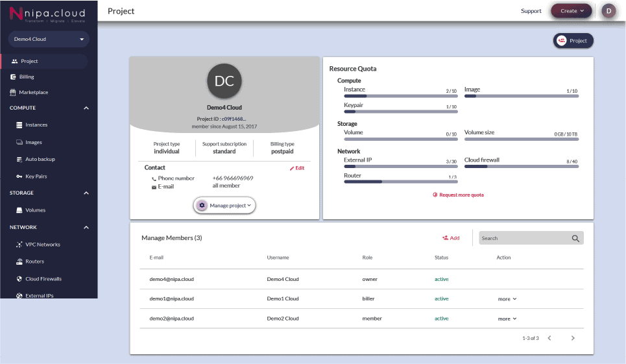Click the Volumes drive icon

click(x=19, y=210)
